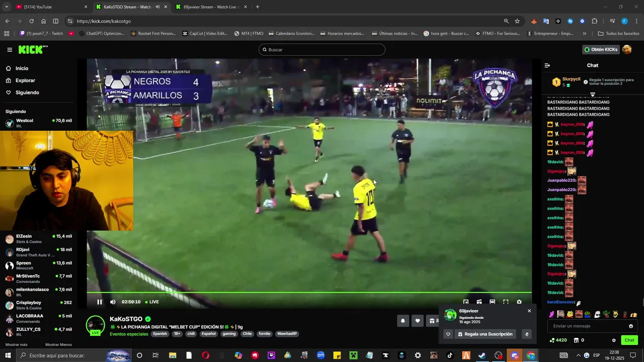The width and height of the screenshot is (644, 362).
Task: Open Crispiayboy channel in sidebar
Action: pos(39,305)
